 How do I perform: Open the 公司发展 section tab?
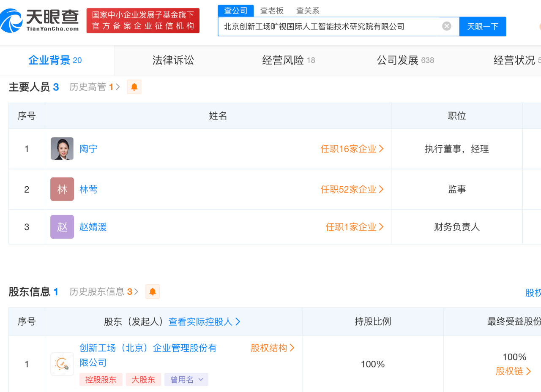coord(405,60)
